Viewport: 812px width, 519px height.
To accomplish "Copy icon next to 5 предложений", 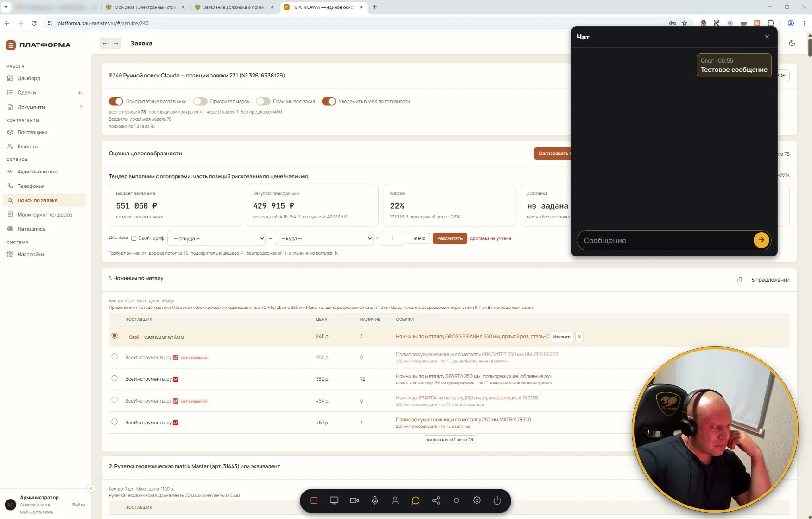I will [740, 280].
